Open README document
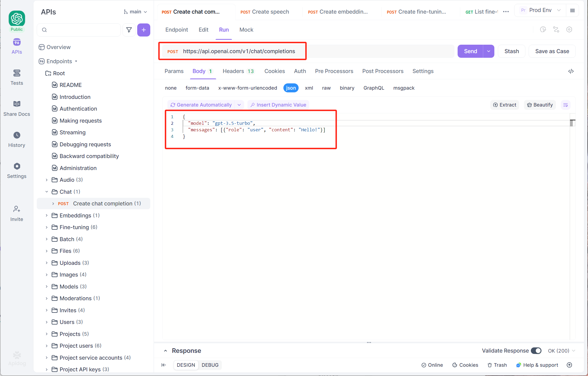 67,85
